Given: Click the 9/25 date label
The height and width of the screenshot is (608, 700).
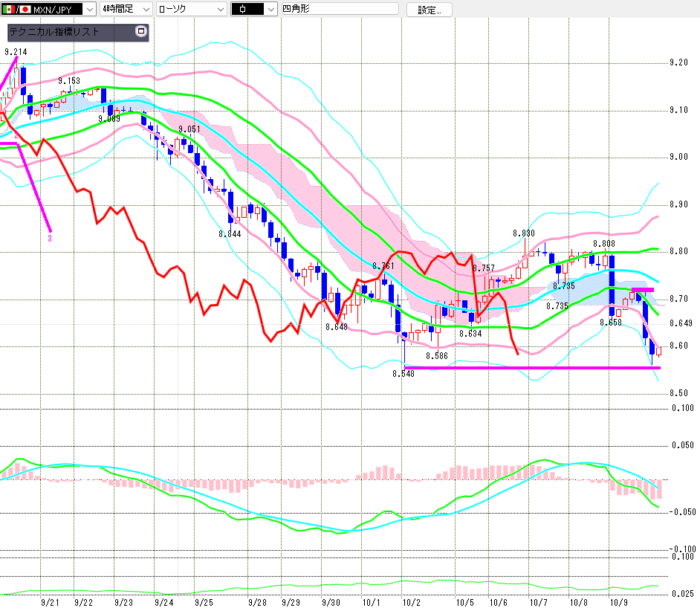Looking at the screenshot, I should [x=204, y=603].
